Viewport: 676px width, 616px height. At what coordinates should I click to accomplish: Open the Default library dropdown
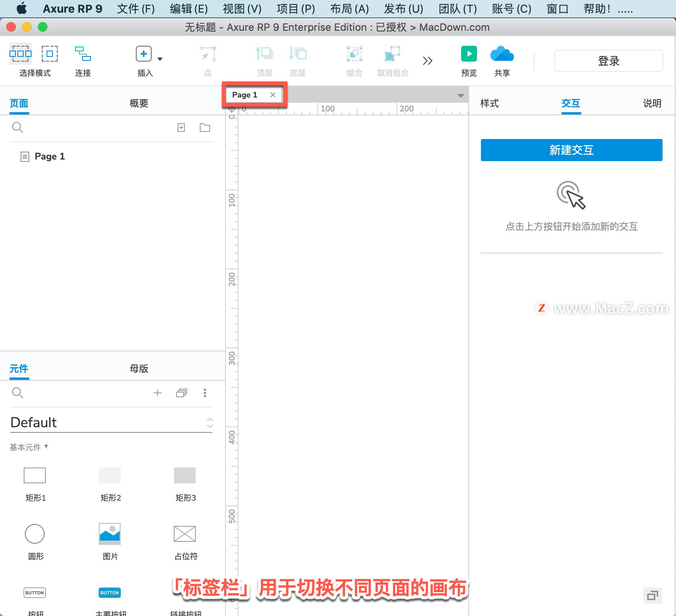click(111, 423)
